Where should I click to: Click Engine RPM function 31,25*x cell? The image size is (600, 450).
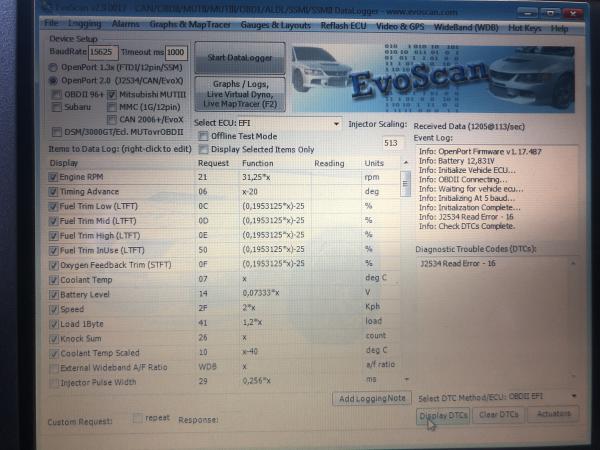[276, 178]
